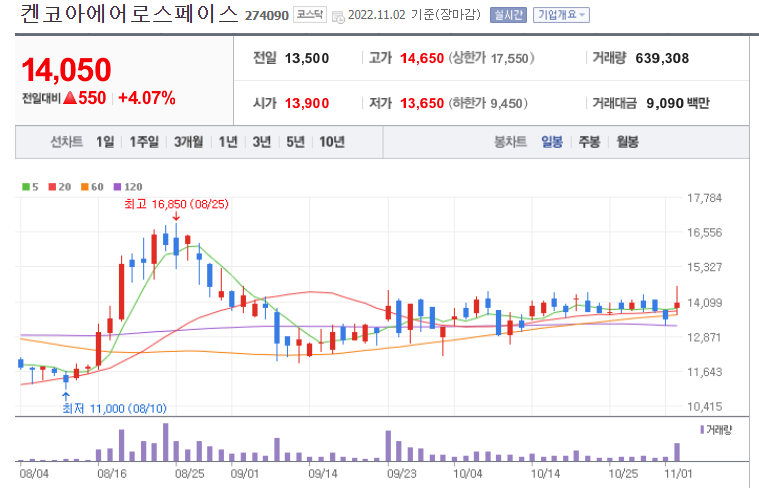Click the orange 60-day moving average swatch
The height and width of the screenshot is (488, 759).
click(x=85, y=187)
